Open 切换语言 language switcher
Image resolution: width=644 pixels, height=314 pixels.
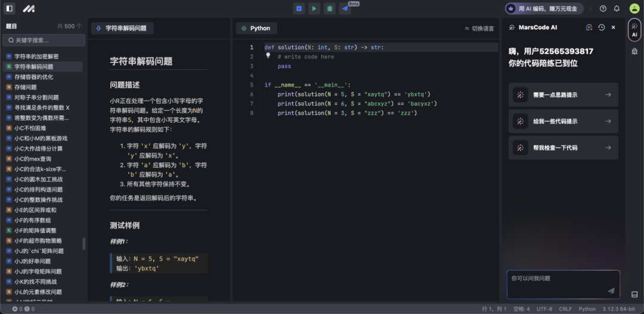[479, 29]
